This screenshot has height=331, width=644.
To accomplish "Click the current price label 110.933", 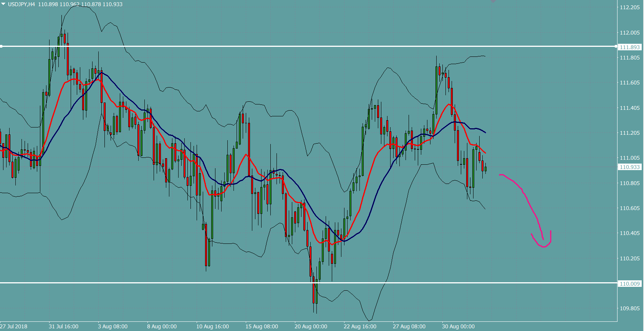I will tap(630, 167).
